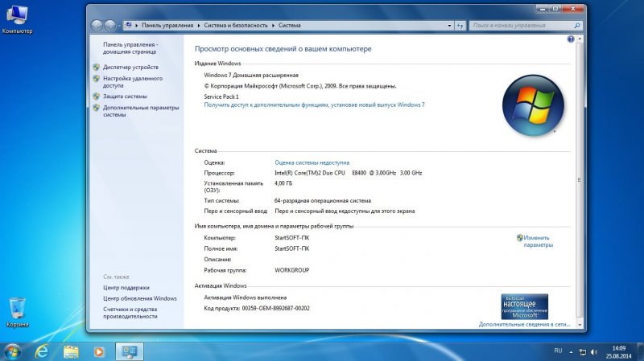The width and height of the screenshot is (644, 361).
Task: Open the recent pages dropdown arrow
Action: [x=118, y=26]
